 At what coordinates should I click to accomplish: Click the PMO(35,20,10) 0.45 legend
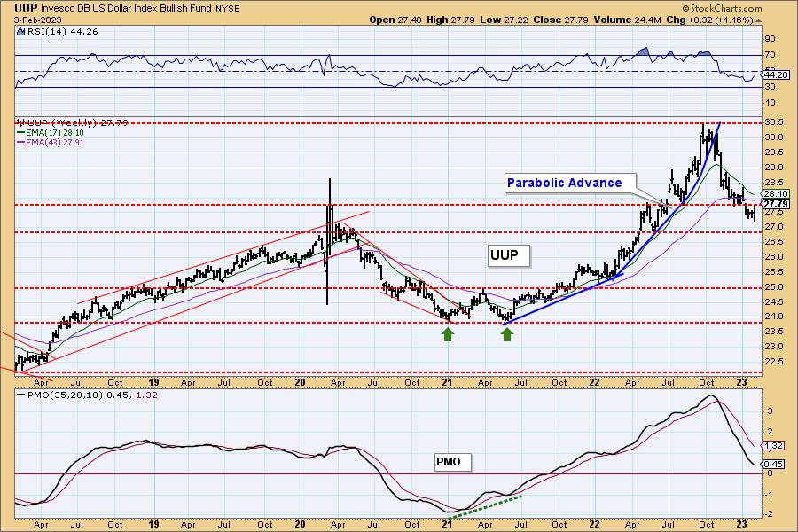tap(74, 395)
